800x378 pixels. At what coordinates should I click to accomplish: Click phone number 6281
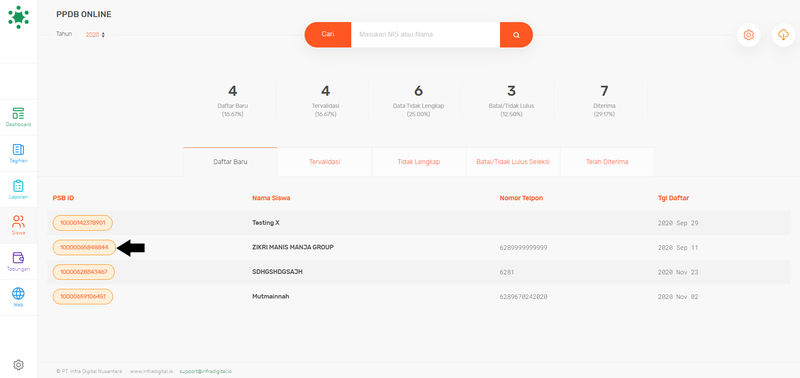point(507,272)
